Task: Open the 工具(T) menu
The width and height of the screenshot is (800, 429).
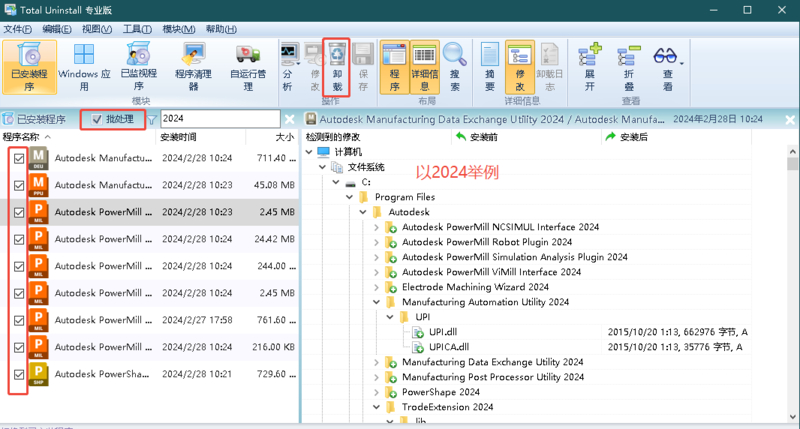Action: pyautogui.click(x=136, y=30)
